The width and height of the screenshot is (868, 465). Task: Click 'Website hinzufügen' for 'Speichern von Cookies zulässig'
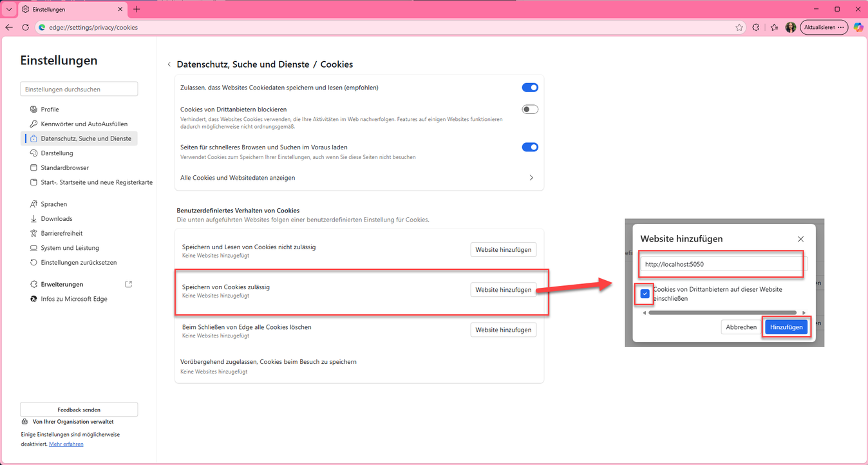pos(503,290)
